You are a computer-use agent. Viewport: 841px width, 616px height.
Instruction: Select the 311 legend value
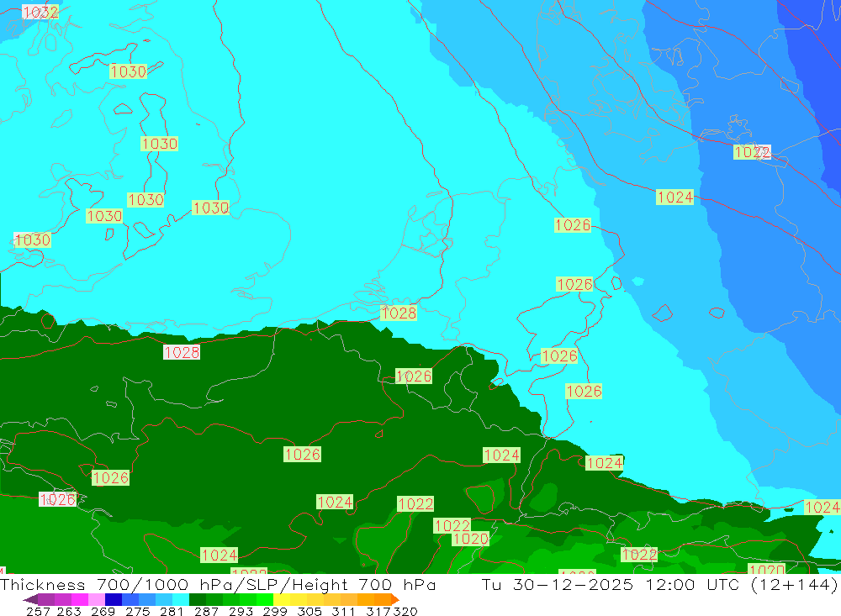coord(343,611)
